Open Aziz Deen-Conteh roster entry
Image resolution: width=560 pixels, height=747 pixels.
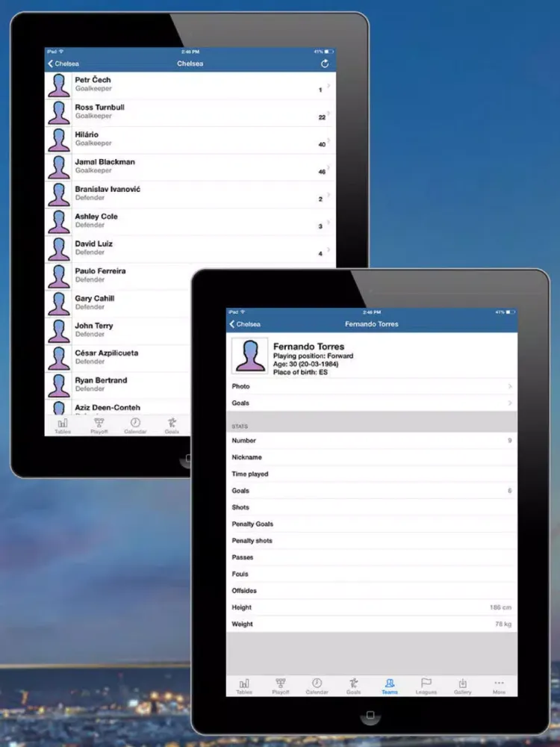(118, 407)
